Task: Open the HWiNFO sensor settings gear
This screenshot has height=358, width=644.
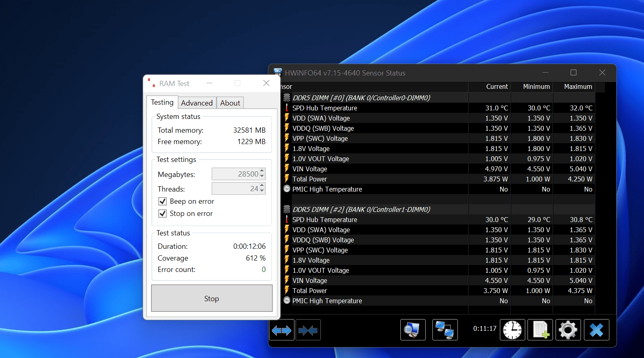Action: pos(568,330)
